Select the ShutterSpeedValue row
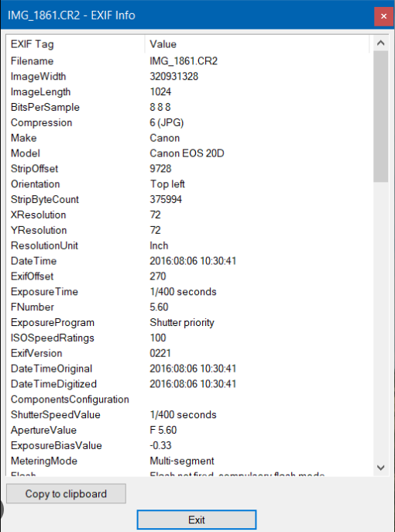Screen dimensions: 395x532 pos(188,414)
